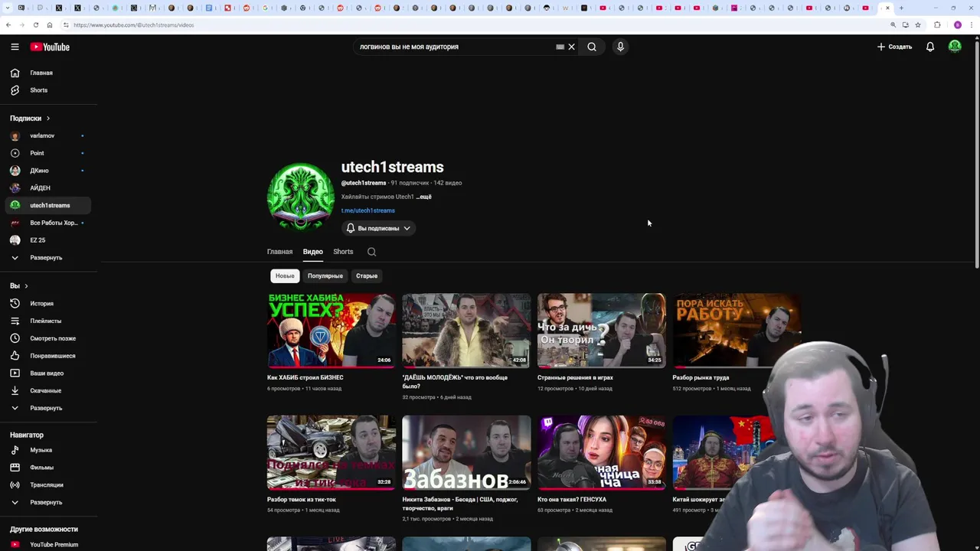Open video Как ХАБИБ строил БИЗНЕС thumbnail
The width and height of the screenshot is (980, 551).
point(332,331)
